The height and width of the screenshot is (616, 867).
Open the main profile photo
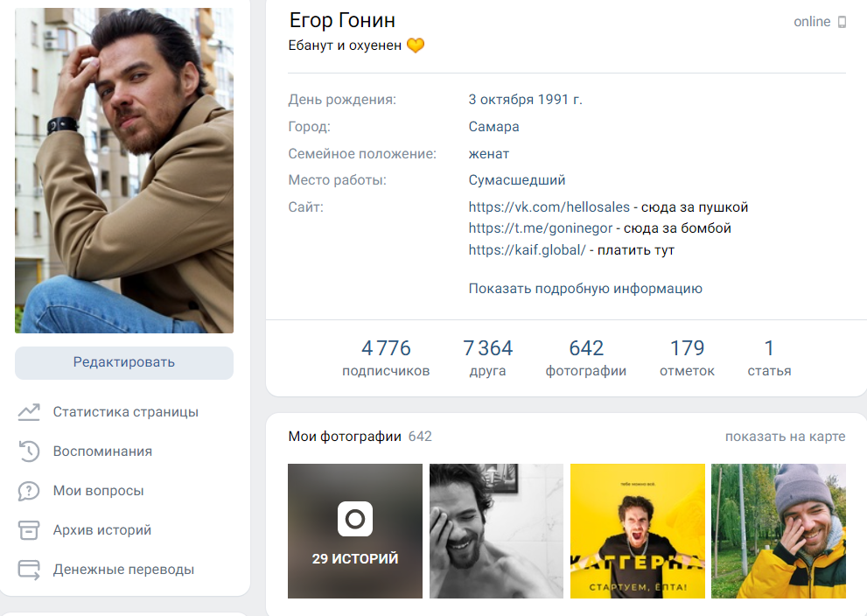pos(124,171)
